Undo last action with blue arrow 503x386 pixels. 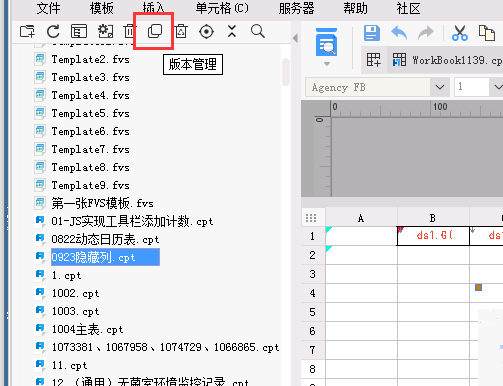coord(399,33)
